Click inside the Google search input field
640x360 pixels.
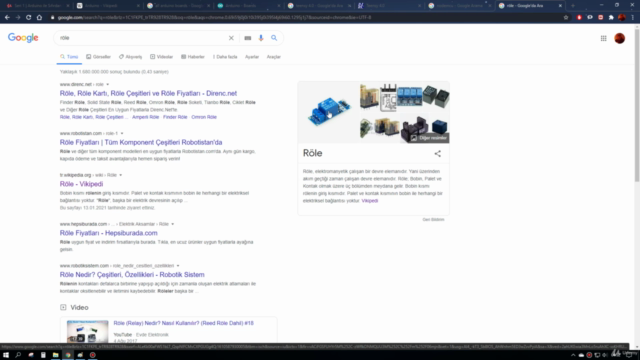tap(143, 38)
